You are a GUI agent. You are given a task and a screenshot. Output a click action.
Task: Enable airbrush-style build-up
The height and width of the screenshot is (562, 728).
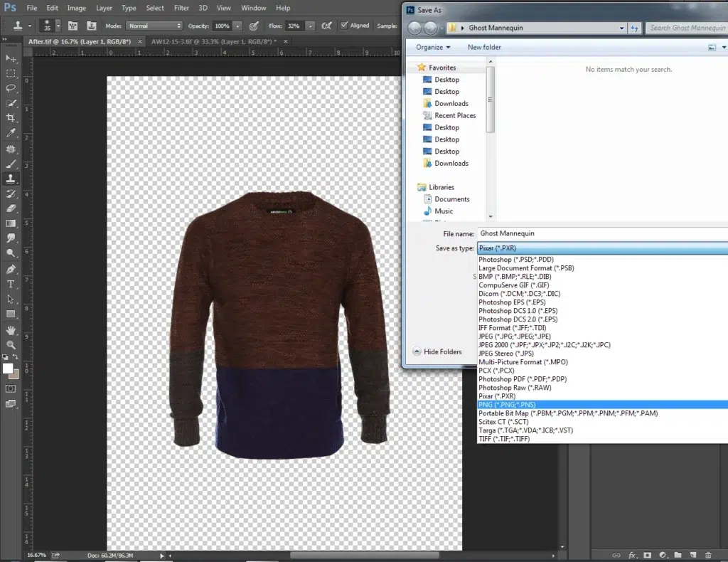327,26
